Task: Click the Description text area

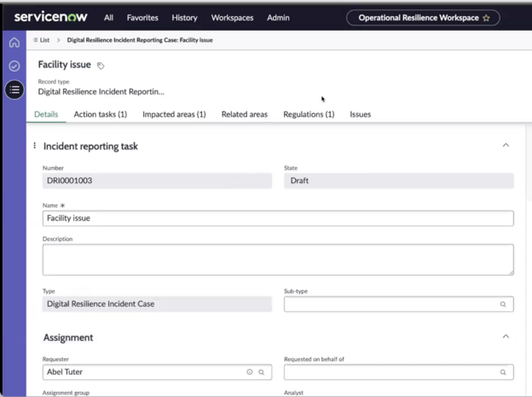Action: point(278,260)
